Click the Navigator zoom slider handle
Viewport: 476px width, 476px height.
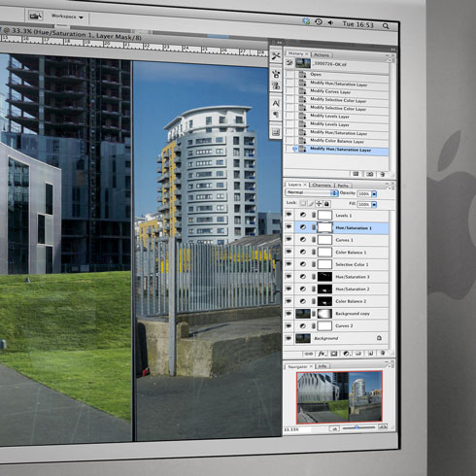point(357,427)
